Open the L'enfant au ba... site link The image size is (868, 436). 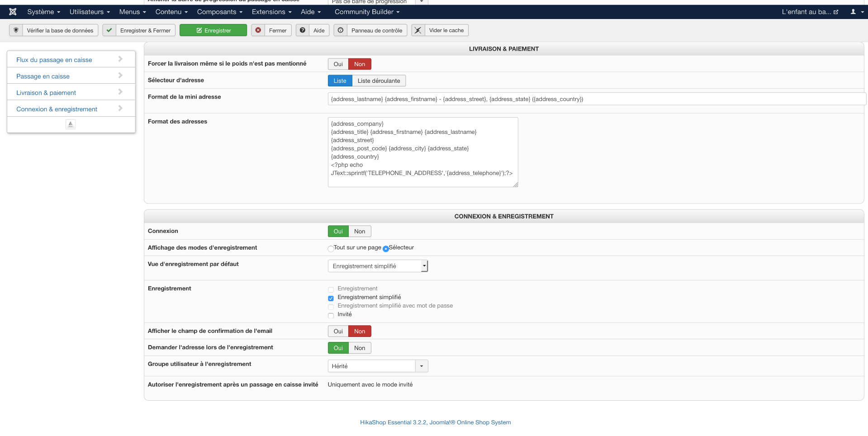click(x=810, y=12)
